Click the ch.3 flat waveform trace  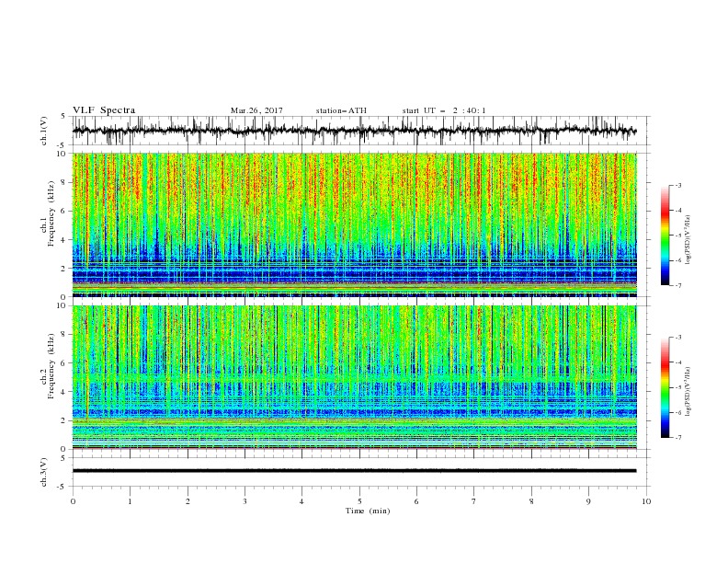point(354,471)
